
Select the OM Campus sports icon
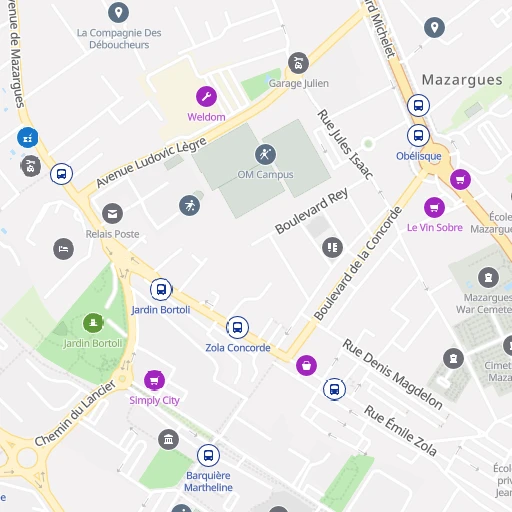[x=265, y=154]
